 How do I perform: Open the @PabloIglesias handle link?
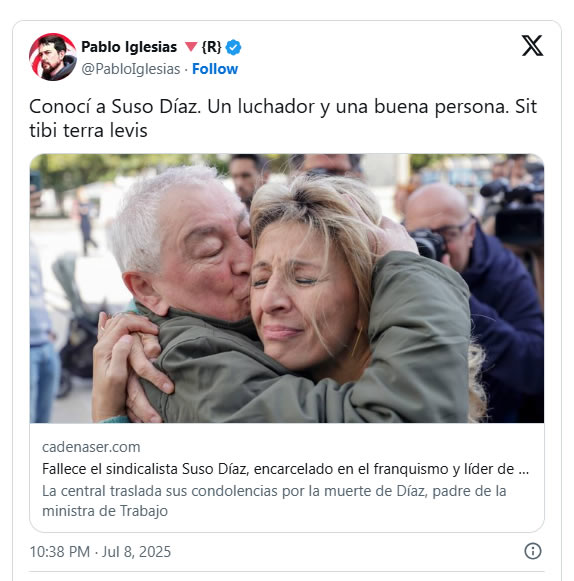(x=131, y=69)
